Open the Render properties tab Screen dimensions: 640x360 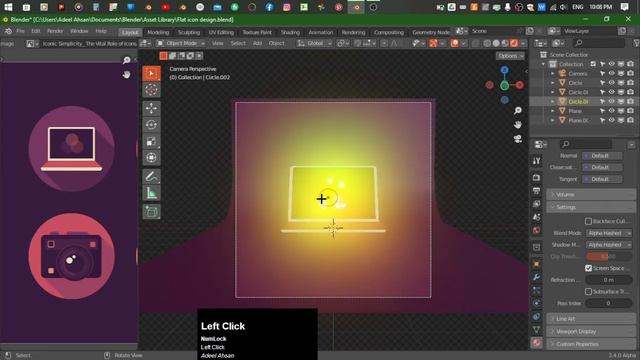point(536,178)
